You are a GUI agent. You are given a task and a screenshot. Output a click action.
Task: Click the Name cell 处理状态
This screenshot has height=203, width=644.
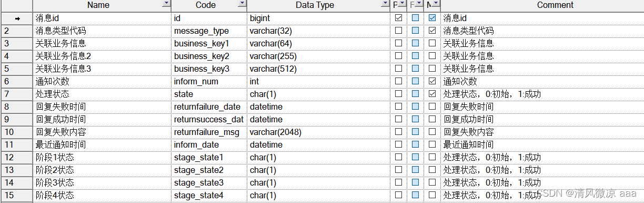(x=102, y=94)
